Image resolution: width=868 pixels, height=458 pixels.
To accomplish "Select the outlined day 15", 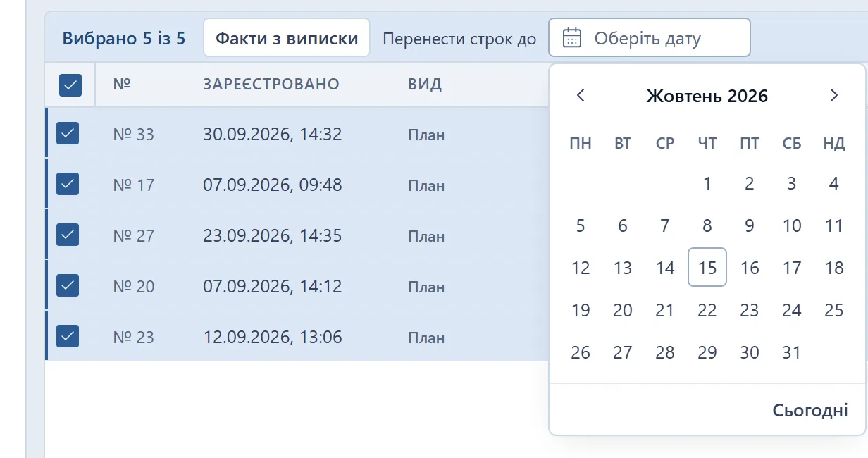I will click(707, 268).
